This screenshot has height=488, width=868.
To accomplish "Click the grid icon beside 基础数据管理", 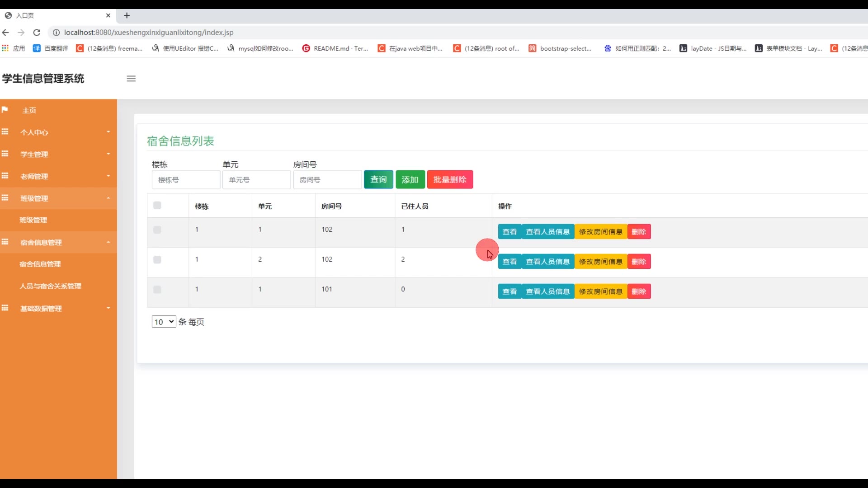I will pos(5,308).
